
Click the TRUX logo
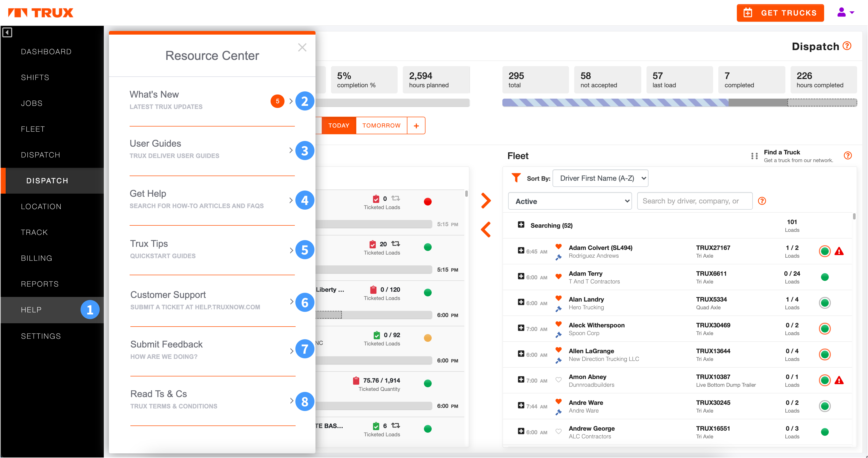coord(41,13)
